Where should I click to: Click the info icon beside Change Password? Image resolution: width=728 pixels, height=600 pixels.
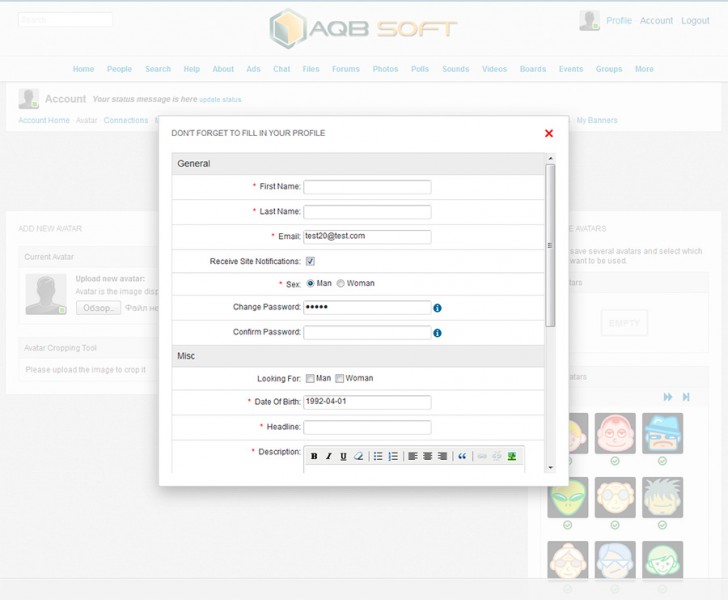point(437,308)
